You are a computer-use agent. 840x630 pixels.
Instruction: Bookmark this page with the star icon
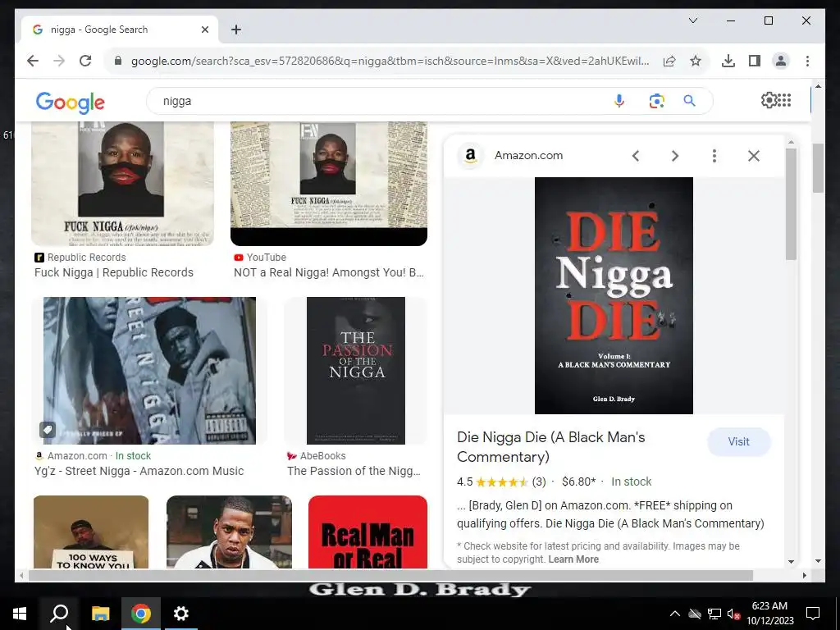tap(696, 61)
